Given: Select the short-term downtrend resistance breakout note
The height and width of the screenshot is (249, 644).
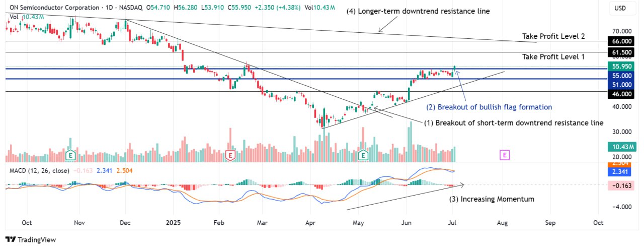Looking at the screenshot, I should tap(513, 122).
